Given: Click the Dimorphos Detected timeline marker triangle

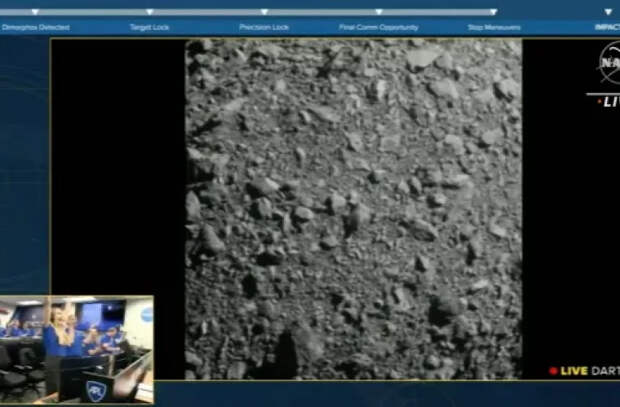Looking at the screenshot, I should coord(35,12).
